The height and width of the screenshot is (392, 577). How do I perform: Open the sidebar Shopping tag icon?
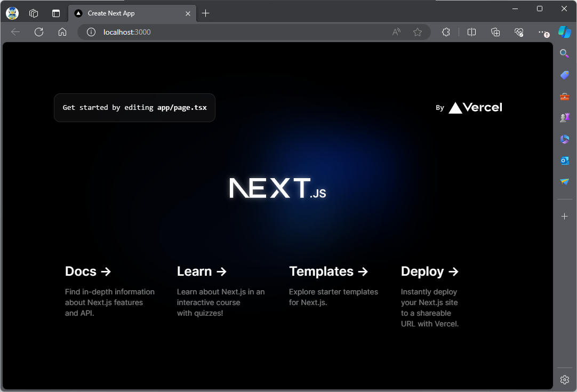pos(565,75)
